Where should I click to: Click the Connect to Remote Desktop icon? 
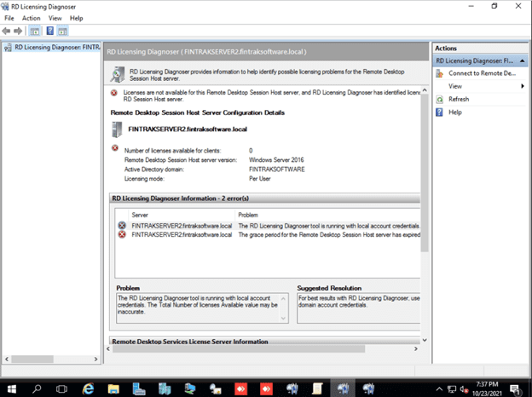(440, 73)
